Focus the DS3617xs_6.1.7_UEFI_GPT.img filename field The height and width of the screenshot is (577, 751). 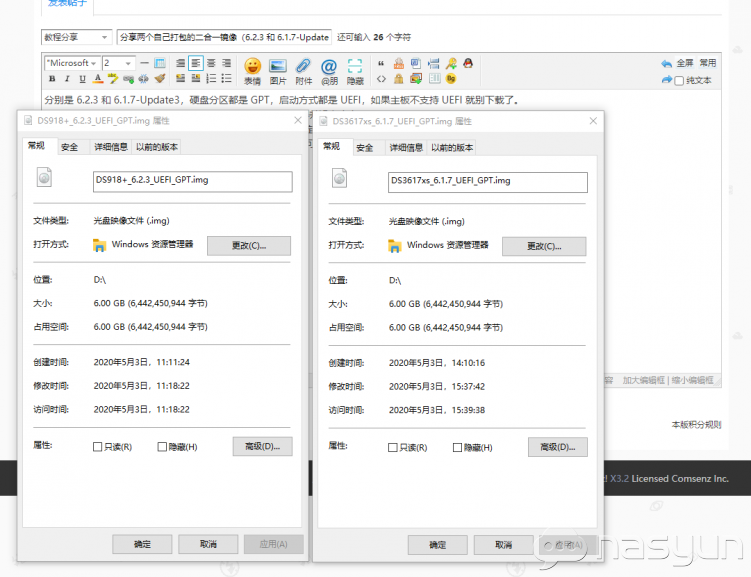pyautogui.click(x=488, y=182)
